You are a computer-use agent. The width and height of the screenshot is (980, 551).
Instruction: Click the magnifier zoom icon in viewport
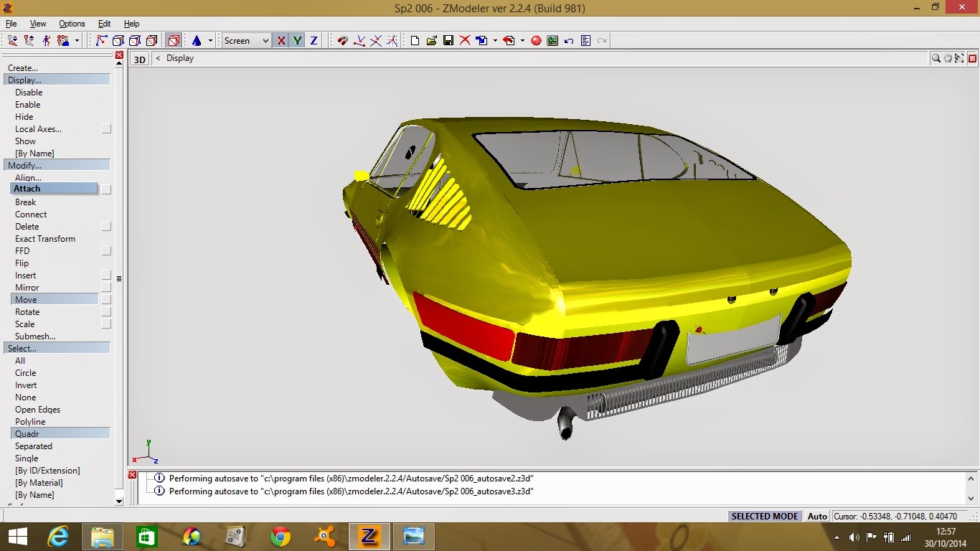point(936,59)
